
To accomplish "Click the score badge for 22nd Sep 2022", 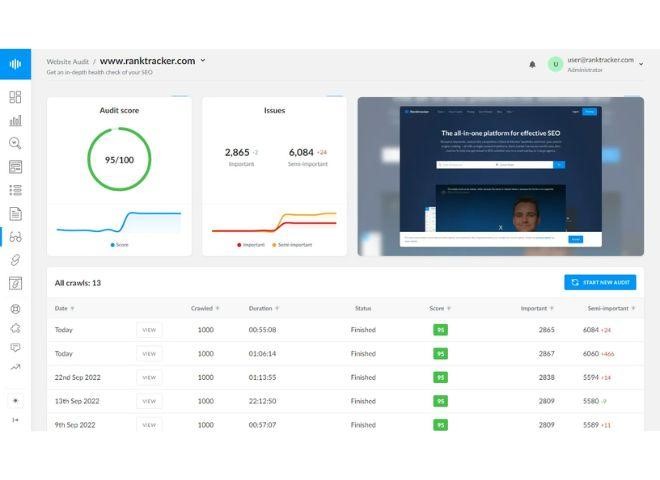I will click(440, 377).
